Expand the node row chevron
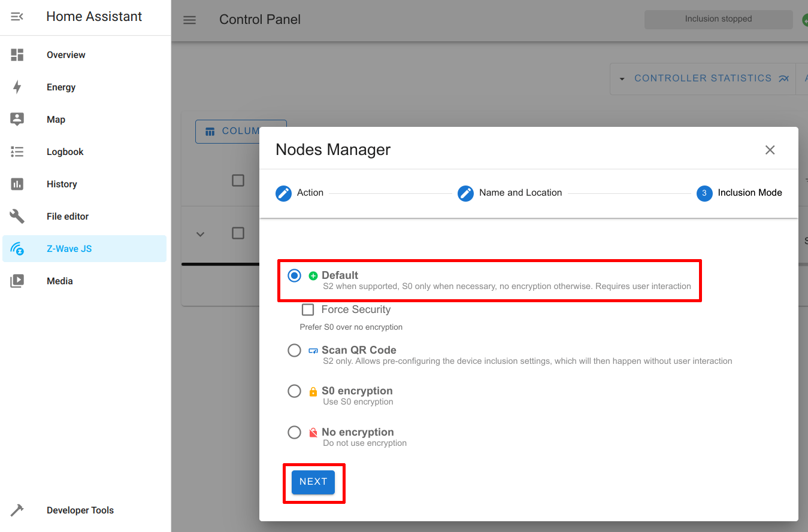This screenshot has width=808, height=532. (x=201, y=235)
